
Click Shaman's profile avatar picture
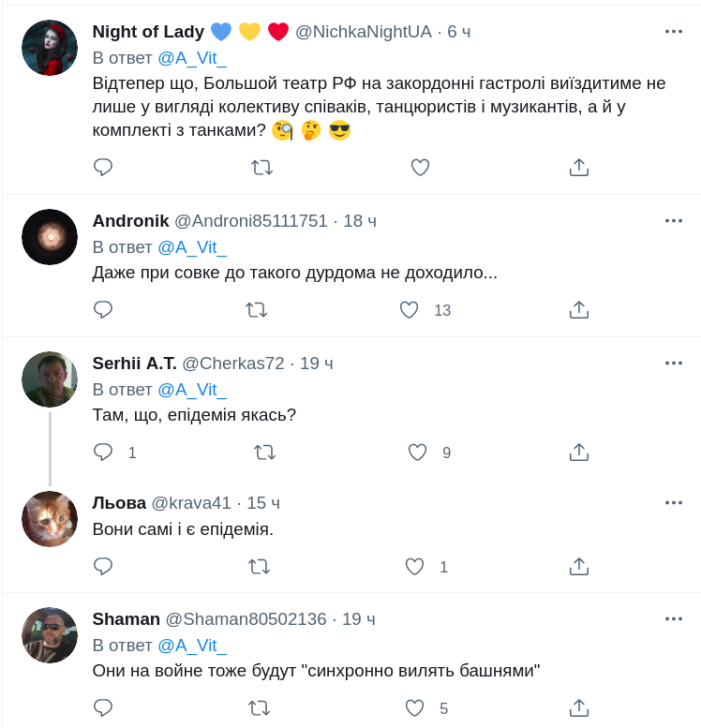tap(50, 635)
